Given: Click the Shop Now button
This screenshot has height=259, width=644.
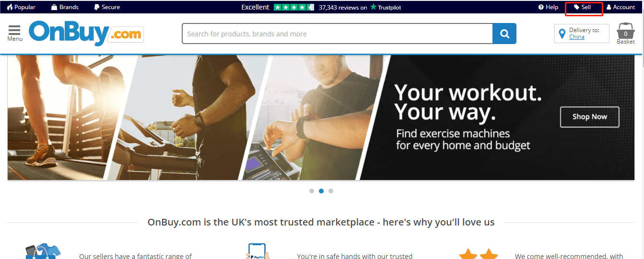Looking at the screenshot, I should (x=590, y=117).
